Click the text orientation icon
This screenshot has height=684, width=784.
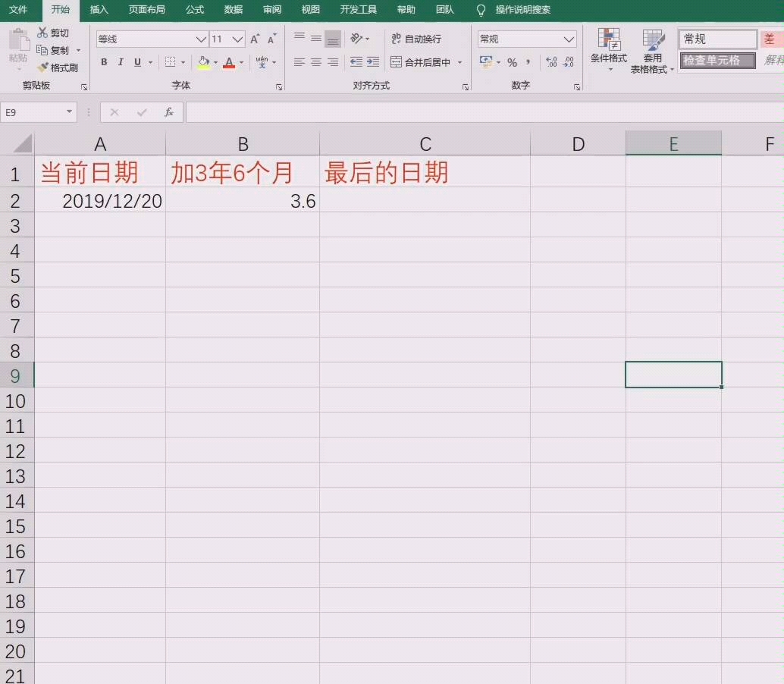[x=356, y=38]
